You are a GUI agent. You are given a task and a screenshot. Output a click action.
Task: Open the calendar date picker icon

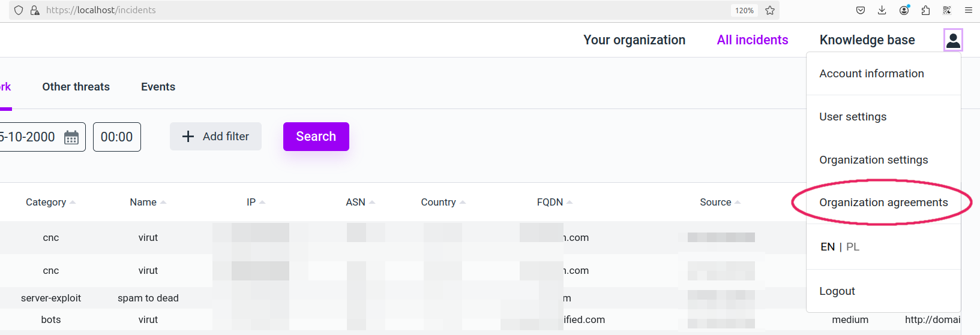pos(71,137)
